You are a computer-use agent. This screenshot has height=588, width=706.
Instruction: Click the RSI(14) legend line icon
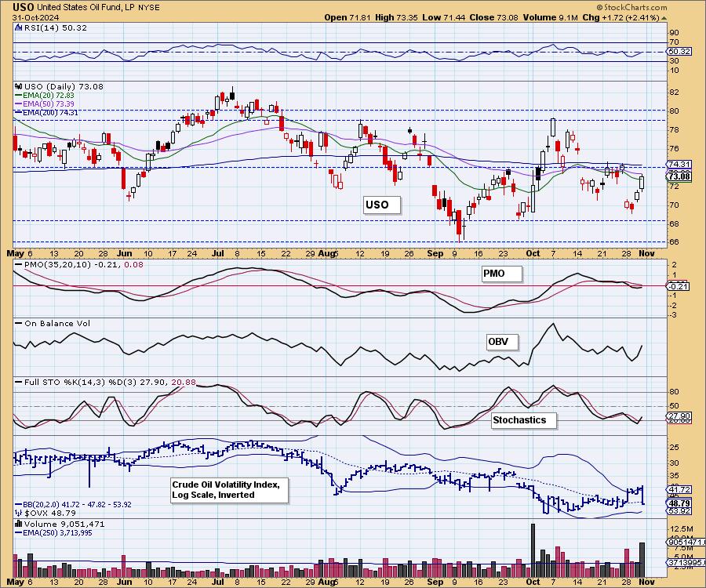pyautogui.click(x=19, y=27)
